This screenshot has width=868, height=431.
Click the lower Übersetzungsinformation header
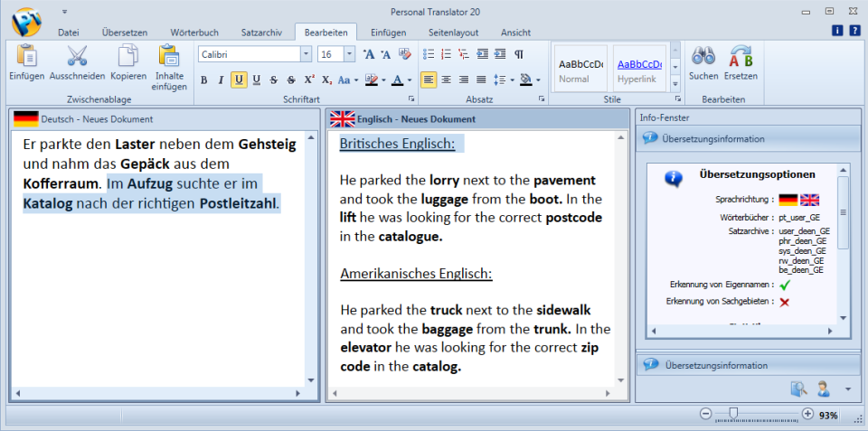[x=748, y=365]
